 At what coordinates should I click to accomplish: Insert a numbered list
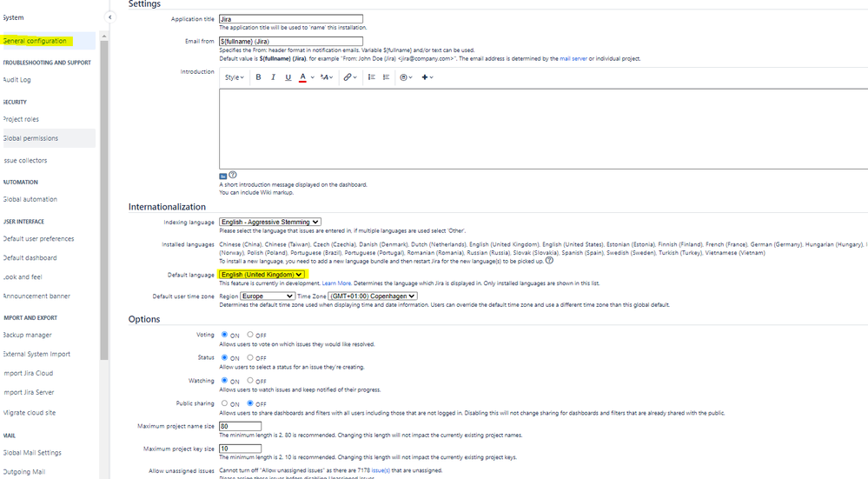coord(387,77)
